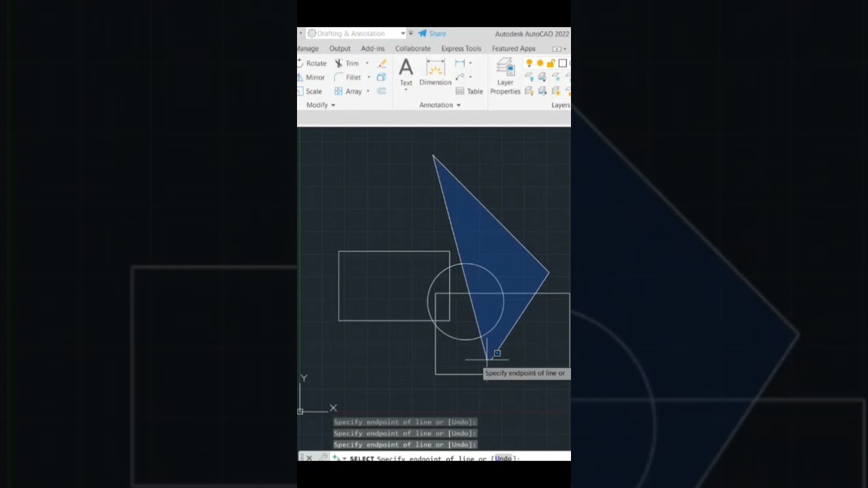Open the Collaborate ribbon tab
This screenshot has height=488, width=868.
[x=413, y=49]
